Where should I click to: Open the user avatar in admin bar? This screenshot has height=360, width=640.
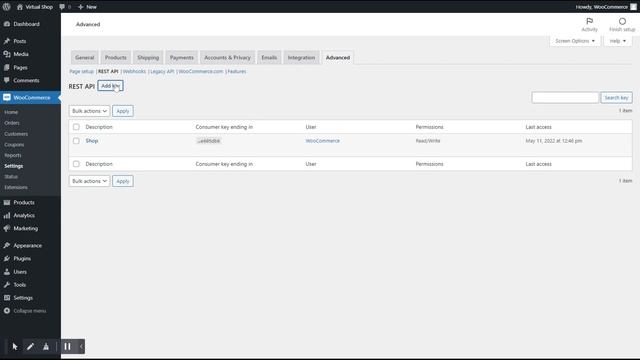(x=633, y=7)
